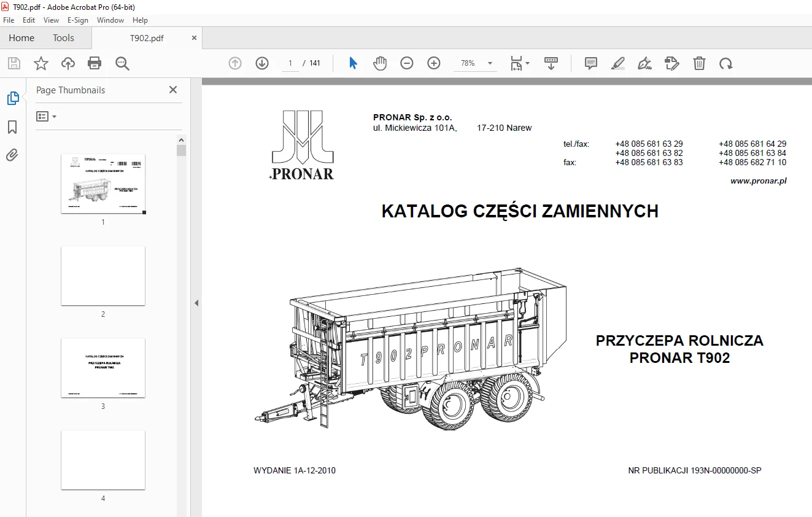Select the page 2 thumbnail
Viewport: 812px width, 517px height.
(x=103, y=276)
